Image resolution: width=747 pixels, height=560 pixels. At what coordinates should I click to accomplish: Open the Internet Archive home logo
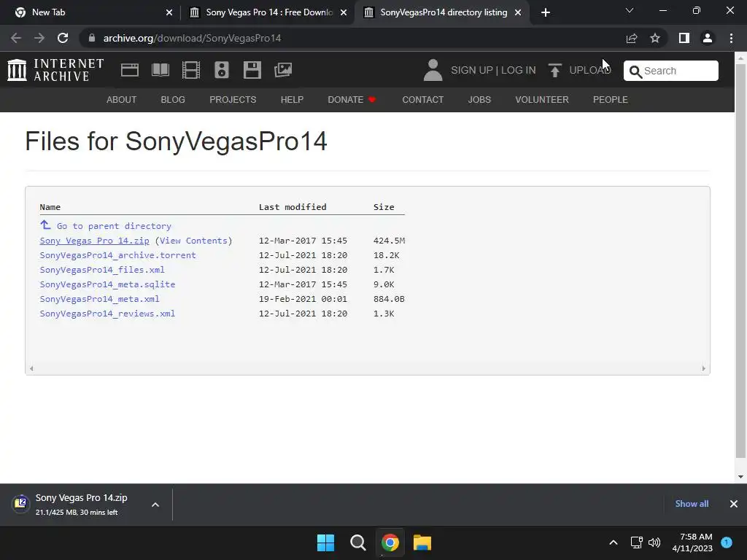point(55,70)
